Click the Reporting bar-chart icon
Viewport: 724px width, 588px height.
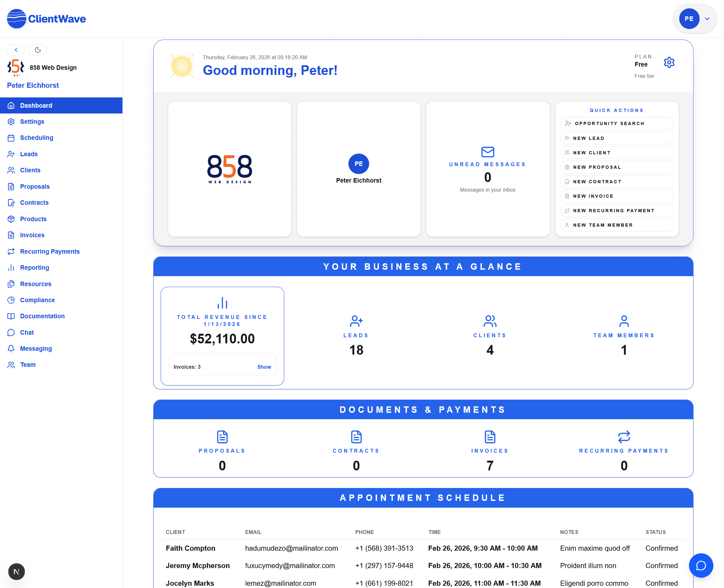pos(11,267)
